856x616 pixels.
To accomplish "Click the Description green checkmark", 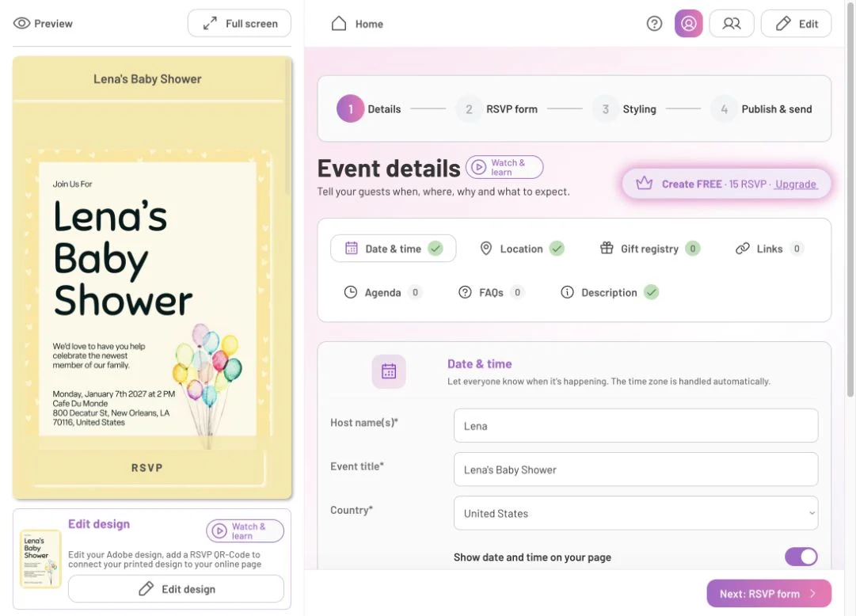I will click(x=651, y=292).
